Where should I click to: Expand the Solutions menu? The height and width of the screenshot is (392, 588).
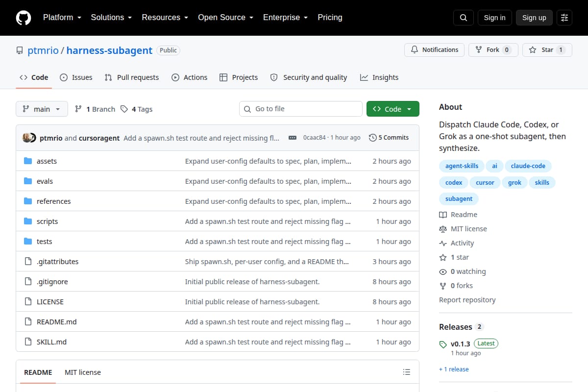[111, 18]
